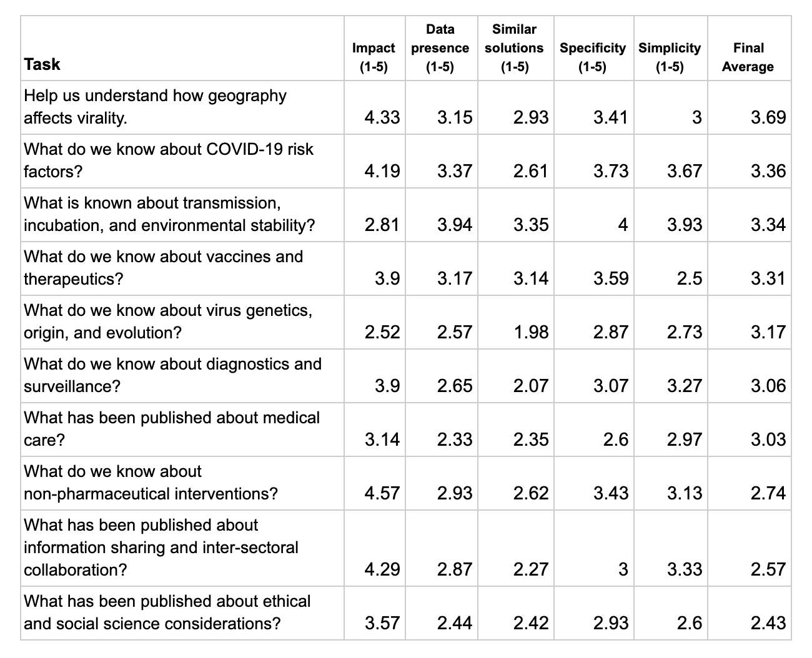Click the medical care task cell

point(182,430)
